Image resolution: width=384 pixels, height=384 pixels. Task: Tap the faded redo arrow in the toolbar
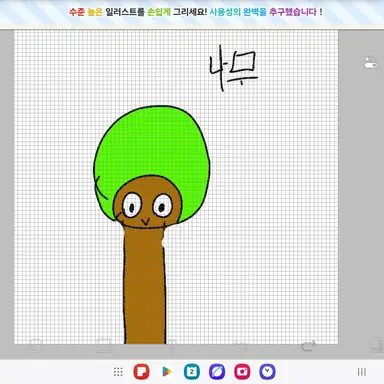tap(308, 346)
